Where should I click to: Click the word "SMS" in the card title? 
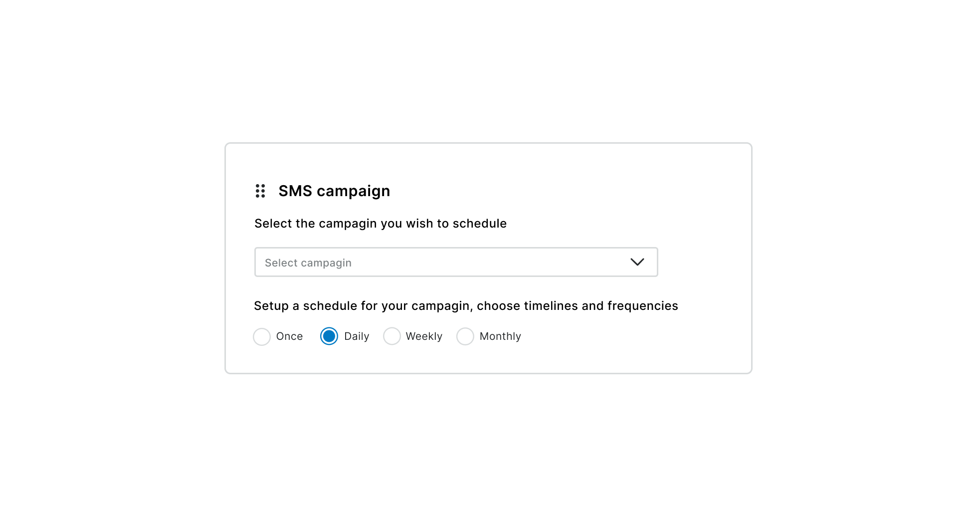295,191
